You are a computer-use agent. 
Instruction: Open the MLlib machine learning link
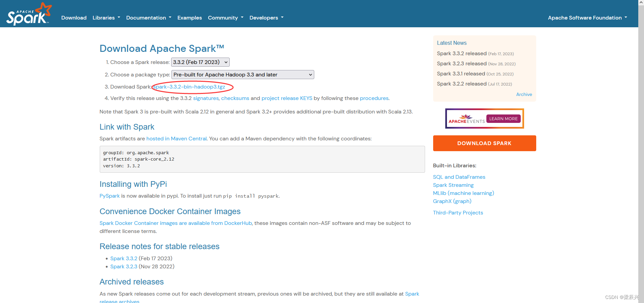point(463,193)
